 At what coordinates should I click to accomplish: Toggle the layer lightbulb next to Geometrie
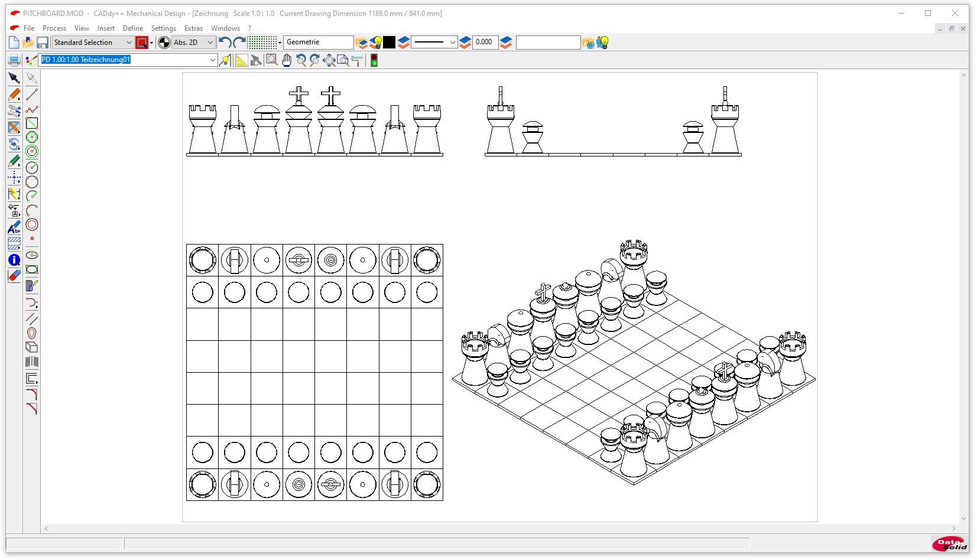pyautogui.click(x=376, y=43)
